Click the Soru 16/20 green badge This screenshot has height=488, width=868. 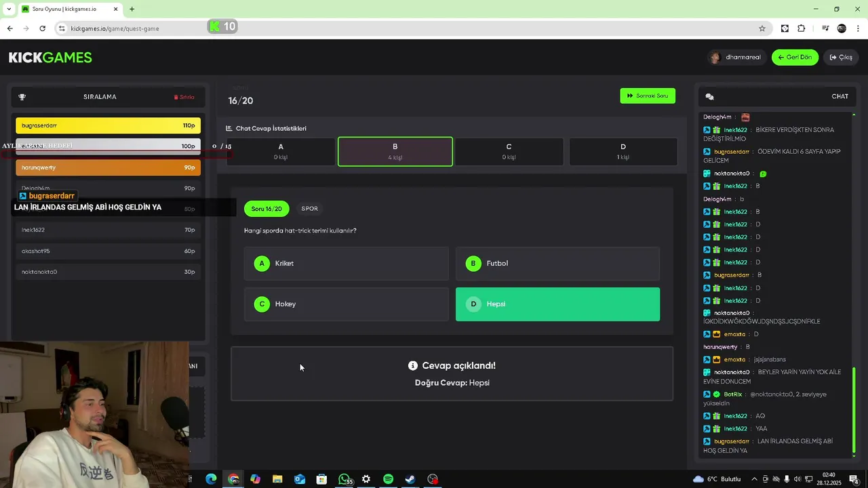(x=267, y=209)
